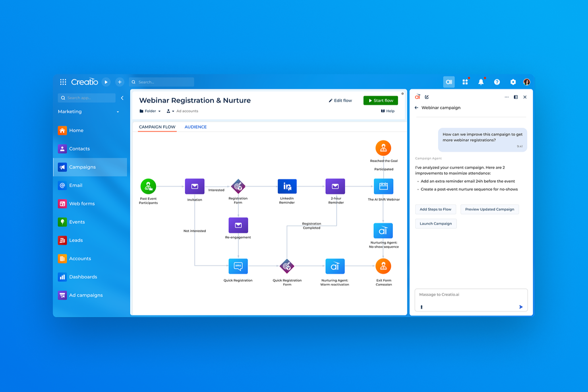Click the Edit flow button

(340, 101)
